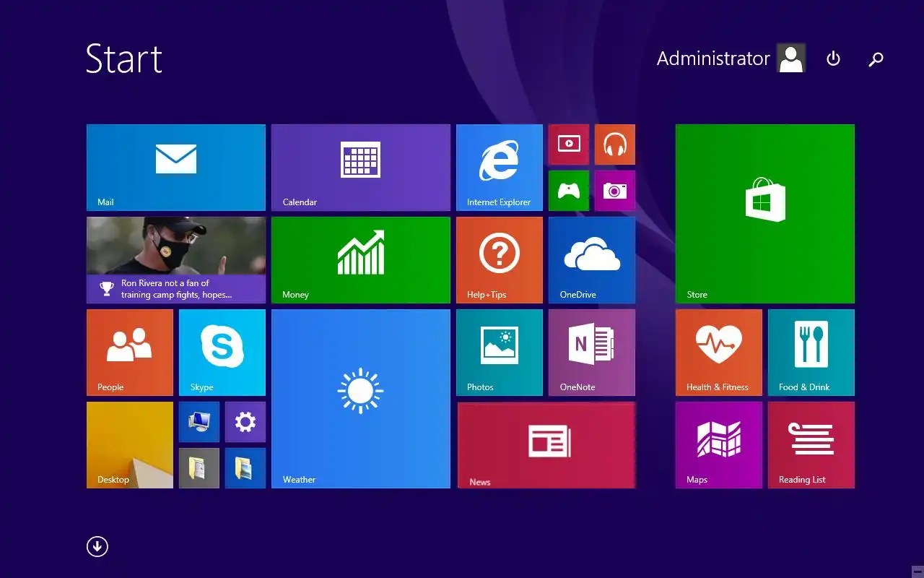Open the Mail tile
The height and width of the screenshot is (578, 924).
click(x=176, y=168)
